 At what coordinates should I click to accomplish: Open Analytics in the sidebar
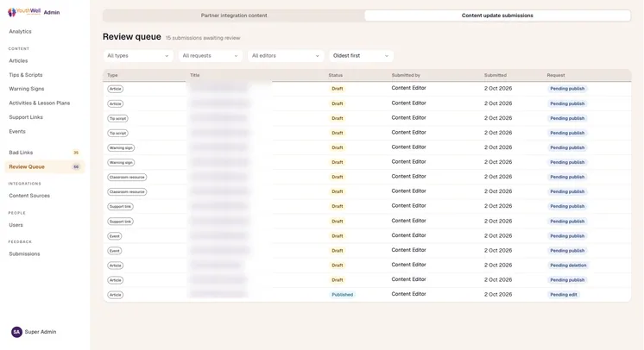20,32
